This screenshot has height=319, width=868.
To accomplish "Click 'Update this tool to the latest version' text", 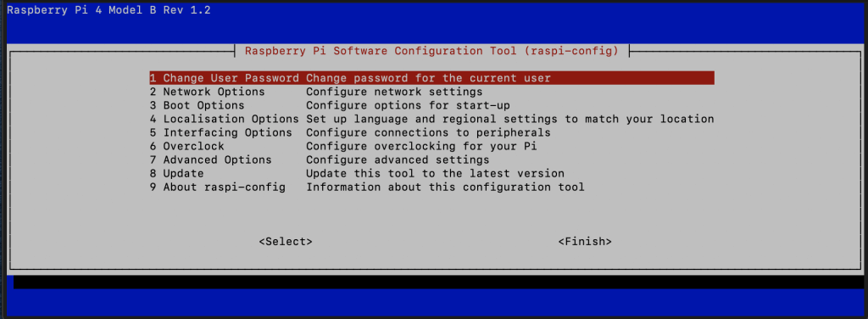I will [x=435, y=173].
